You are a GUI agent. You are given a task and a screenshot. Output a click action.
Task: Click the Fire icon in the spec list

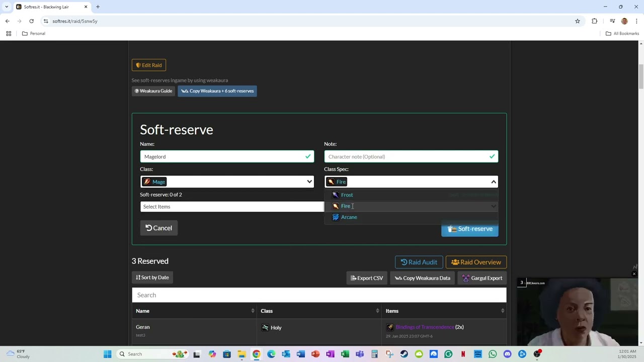point(336,206)
